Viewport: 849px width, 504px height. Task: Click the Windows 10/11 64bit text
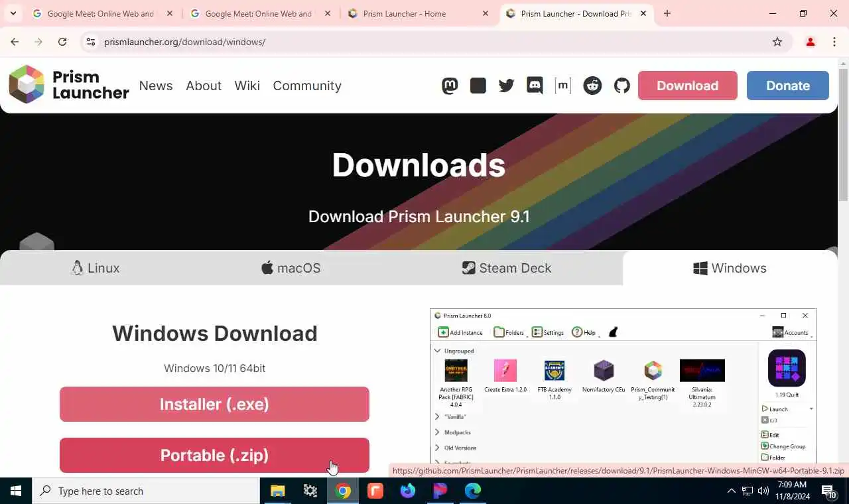pyautogui.click(x=215, y=368)
